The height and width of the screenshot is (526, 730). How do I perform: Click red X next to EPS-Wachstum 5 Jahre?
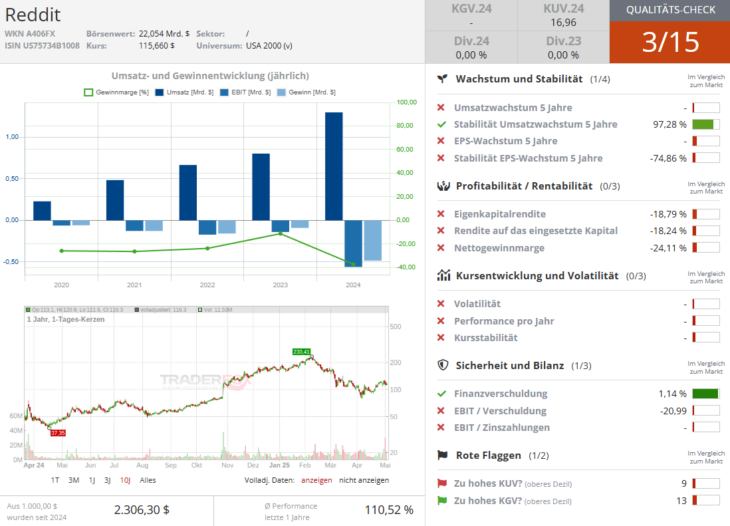[x=441, y=141]
